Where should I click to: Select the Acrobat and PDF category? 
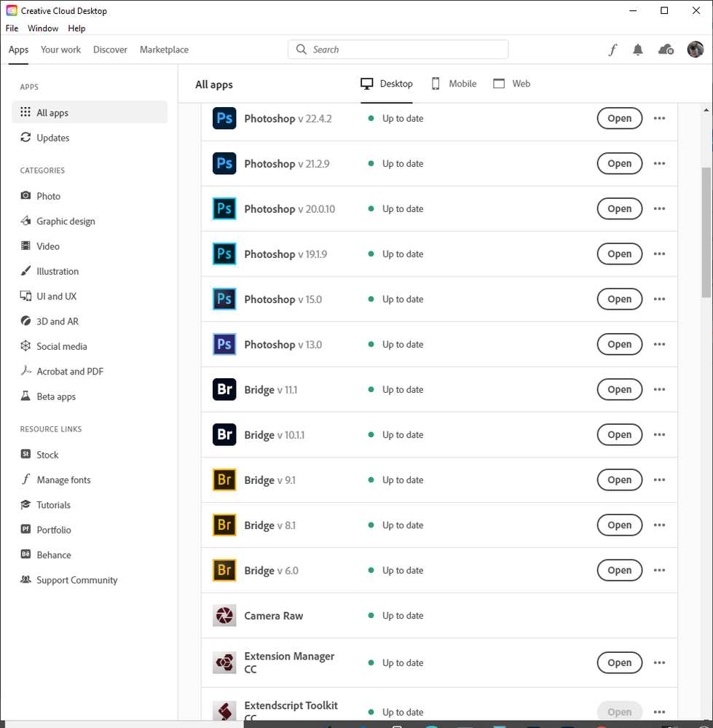62,372
